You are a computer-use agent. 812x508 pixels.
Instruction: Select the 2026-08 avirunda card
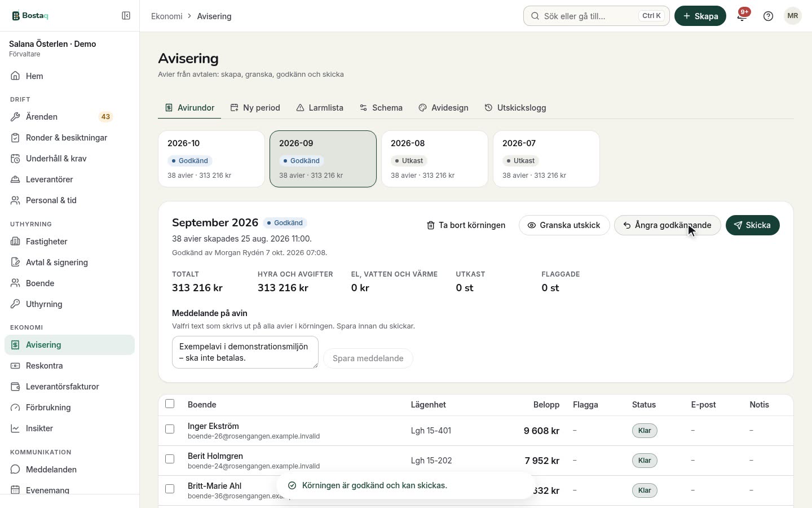[435, 159]
